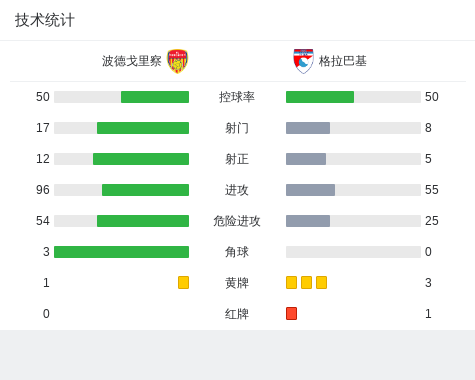Click 格拉巴基's green 控球率 bar
Screen dimensions: 475x380
coord(320,97)
